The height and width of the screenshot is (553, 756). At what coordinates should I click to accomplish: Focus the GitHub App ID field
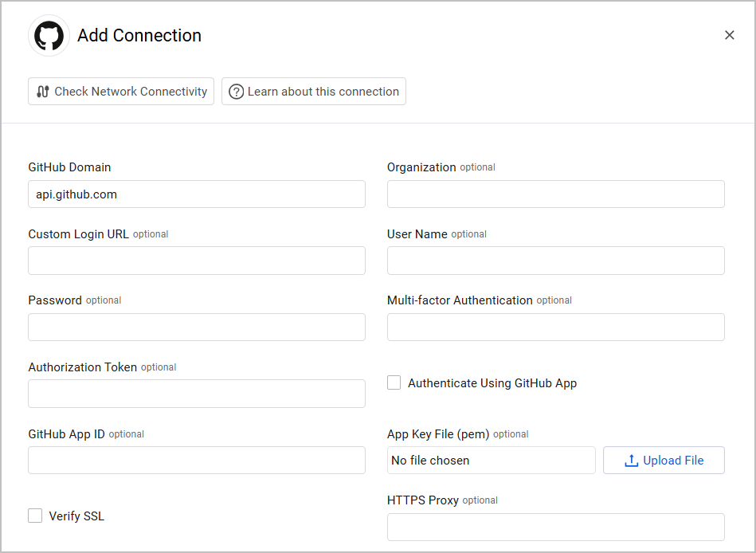[197, 460]
